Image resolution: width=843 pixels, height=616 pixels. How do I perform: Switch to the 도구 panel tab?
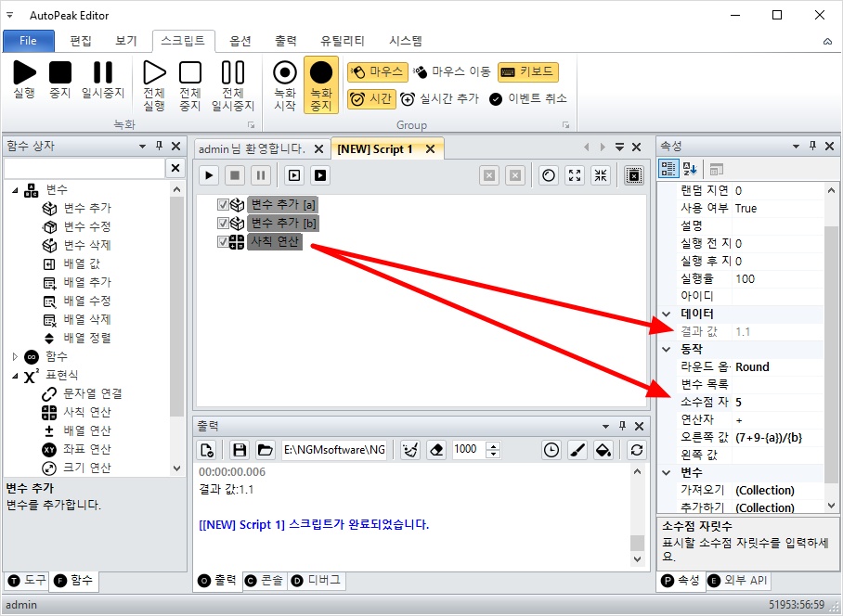[28, 581]
